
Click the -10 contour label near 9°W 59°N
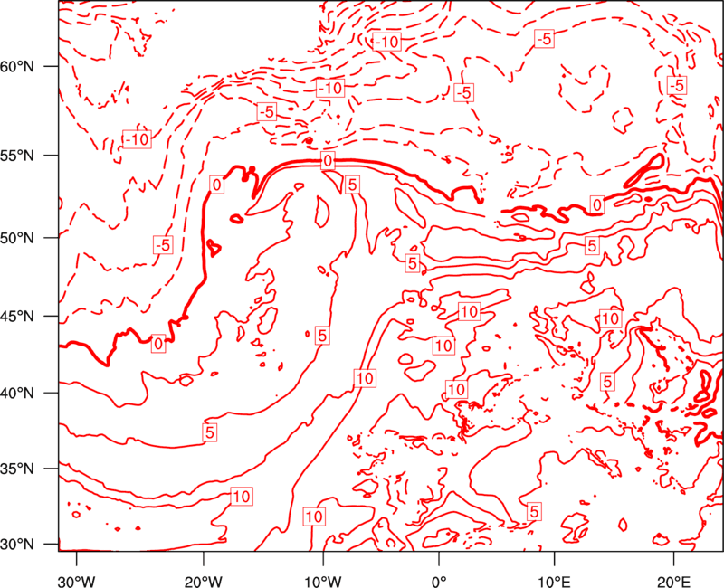pyautogui.click(x=330, y=88)
